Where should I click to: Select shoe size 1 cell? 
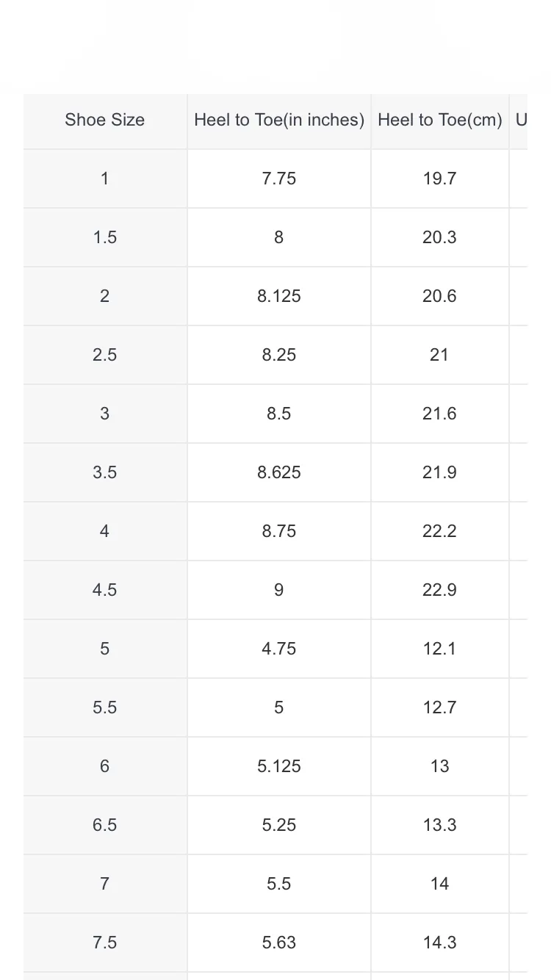pos(105,179)
